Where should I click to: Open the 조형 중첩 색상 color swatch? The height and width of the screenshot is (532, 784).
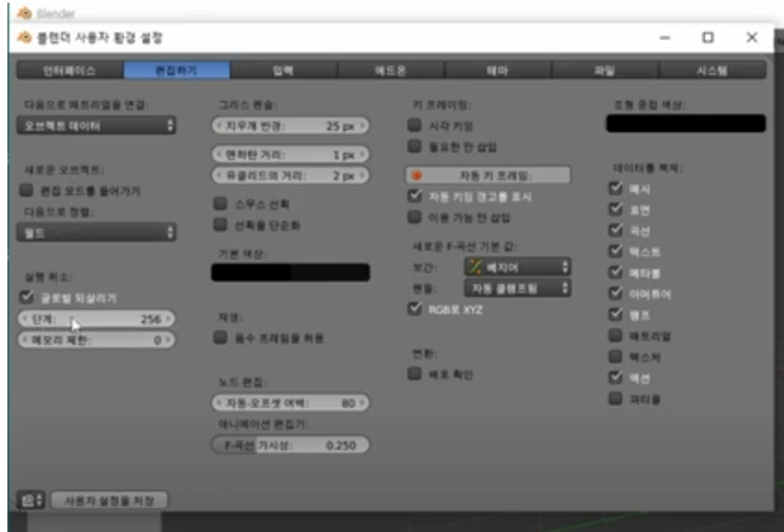pyautogui.click(x=686, y=123)
